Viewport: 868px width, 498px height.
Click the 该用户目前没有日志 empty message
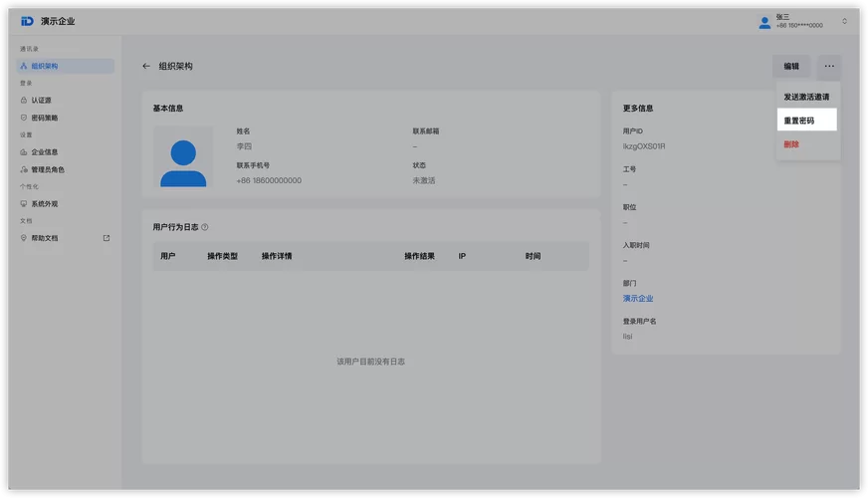371,362
